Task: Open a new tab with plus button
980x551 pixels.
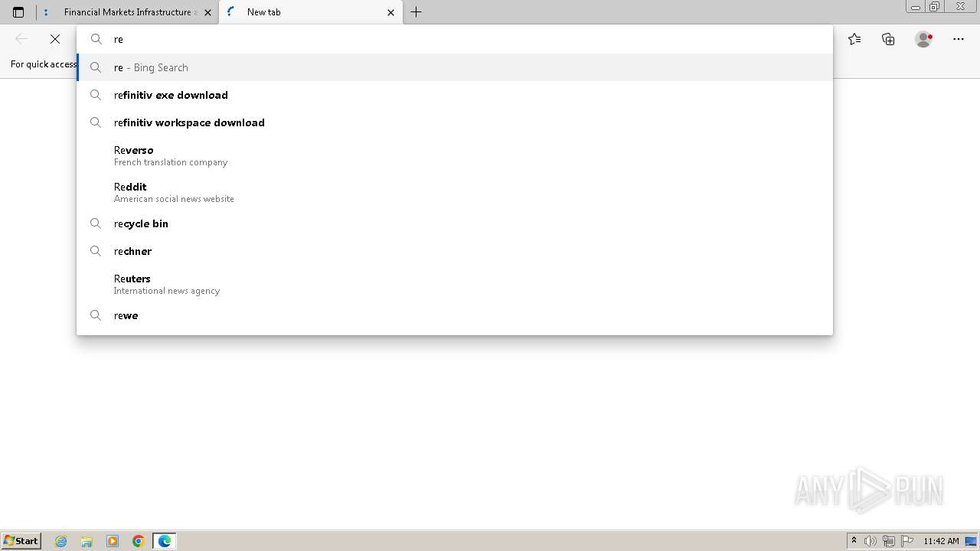Action: pyautogui.click(x=416, y=12)
